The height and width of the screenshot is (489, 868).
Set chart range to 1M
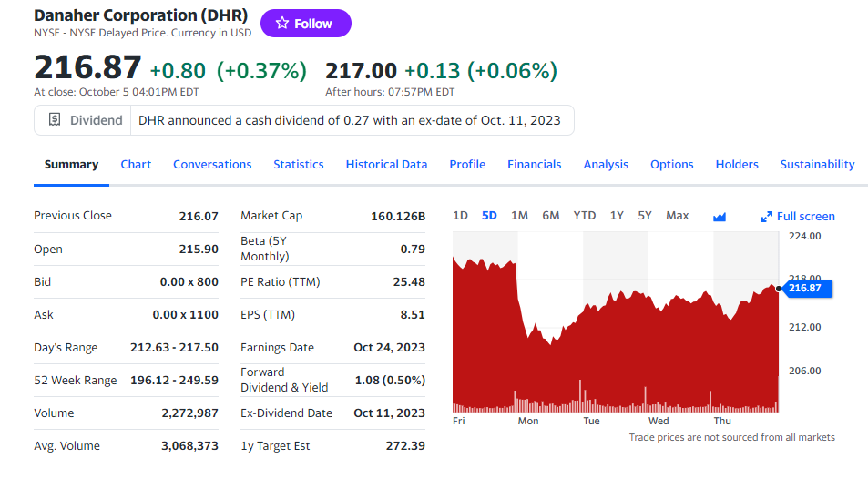pyautogui.click(x=519, y=215)
